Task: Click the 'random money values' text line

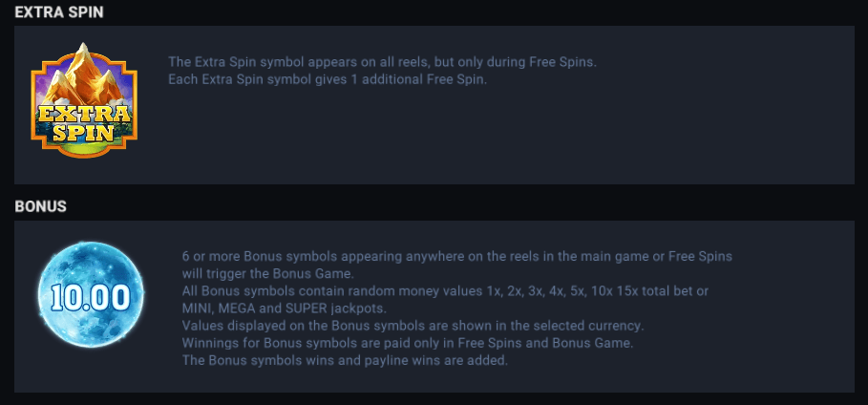Action: [382, 290]
